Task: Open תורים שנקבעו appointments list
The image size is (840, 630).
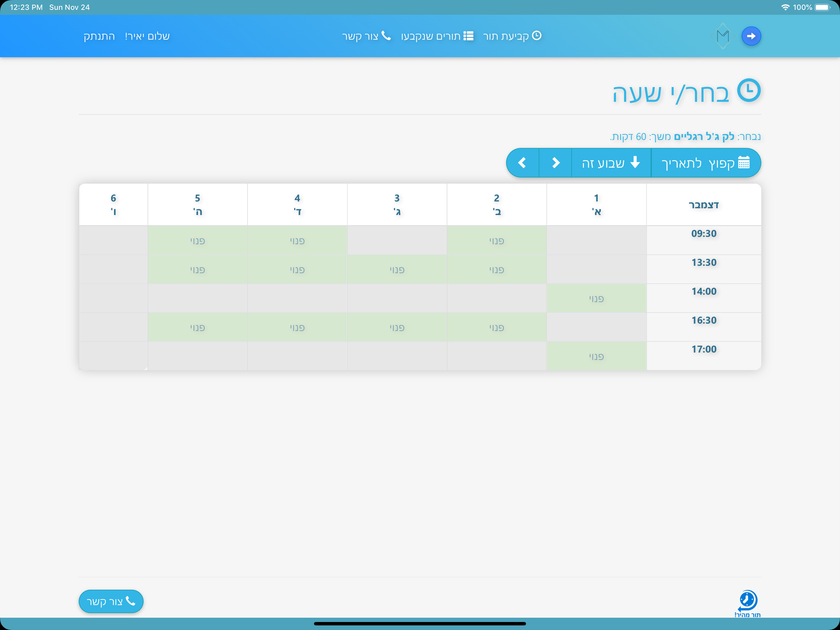Action: pos(437,36)
